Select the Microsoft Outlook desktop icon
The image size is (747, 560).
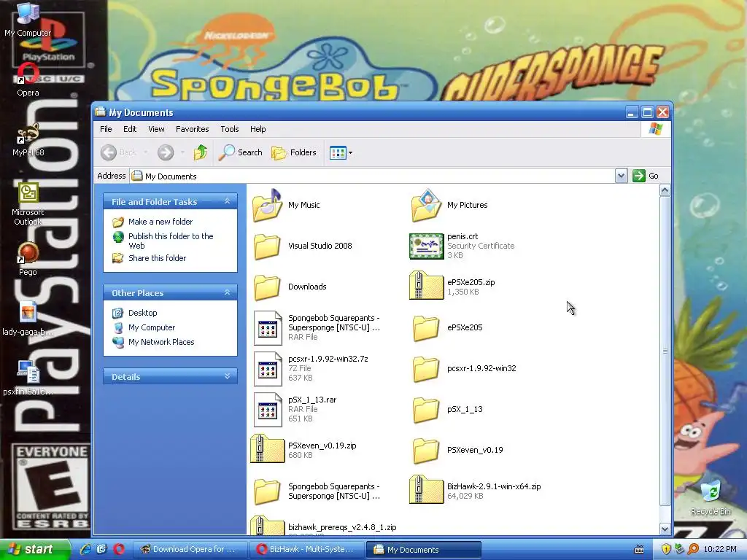click(x=28, y=204)
